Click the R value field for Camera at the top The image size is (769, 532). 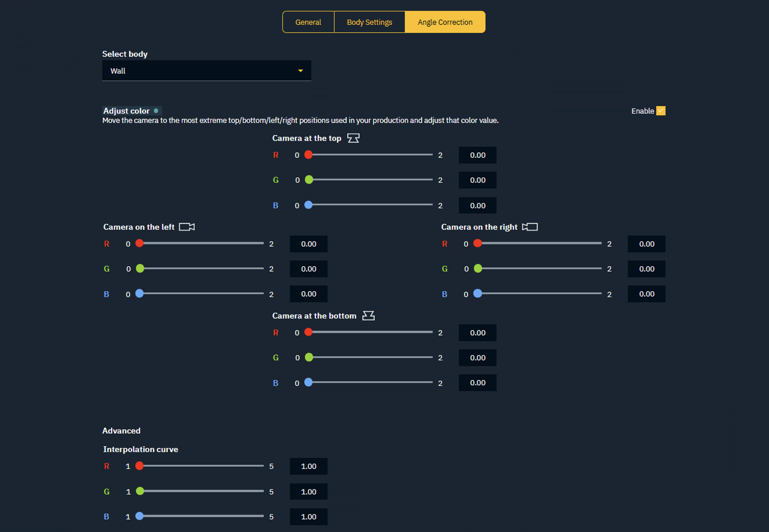pyautogui.click(x=477, y=155)
